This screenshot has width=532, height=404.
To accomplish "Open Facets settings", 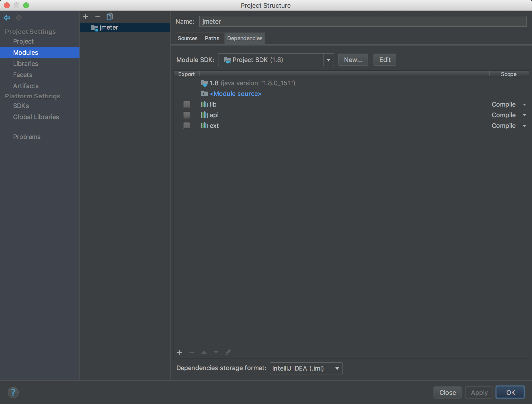I will [x=23, y=75].
